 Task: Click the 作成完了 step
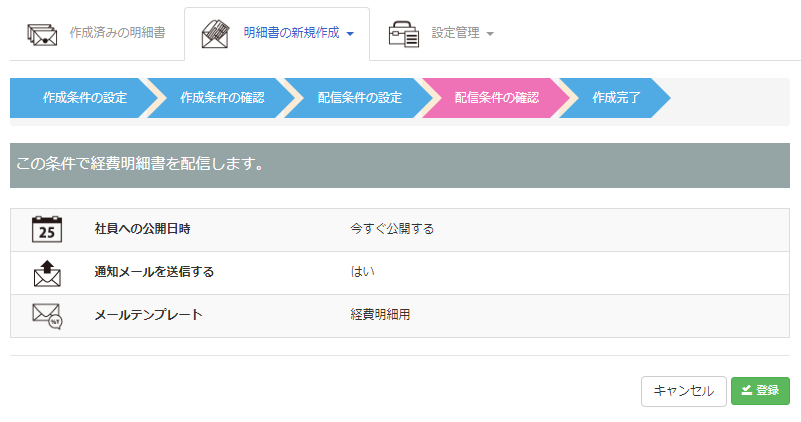click(x=616, y=98)
